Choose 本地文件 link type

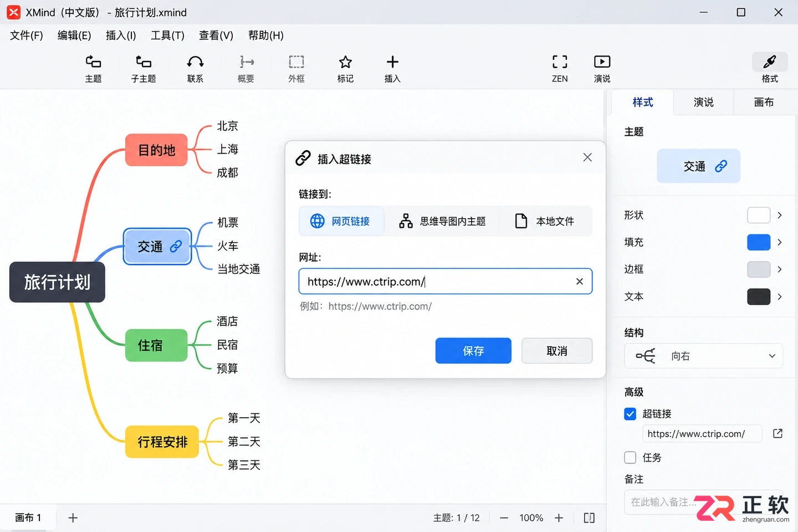(545, 221)
